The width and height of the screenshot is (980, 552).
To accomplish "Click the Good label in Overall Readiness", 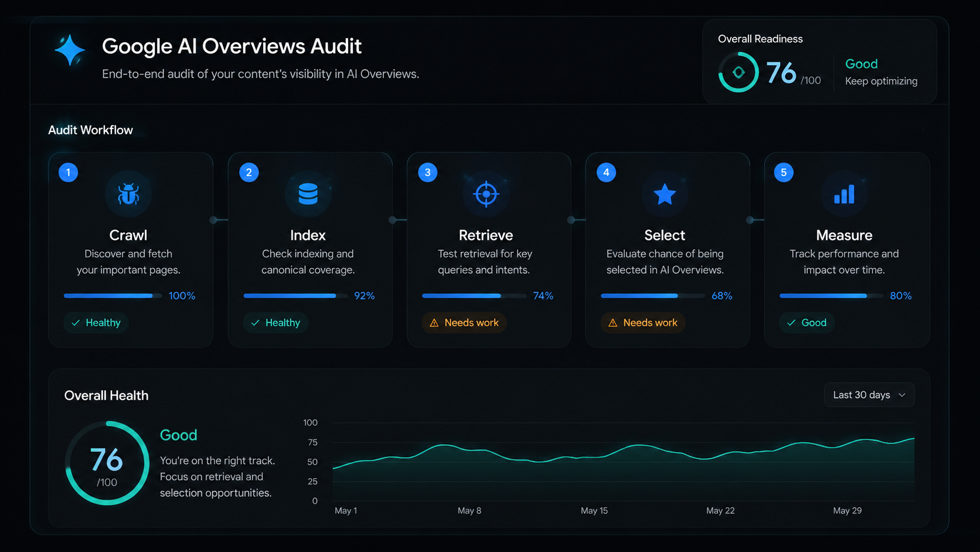I will tap(861, 63).
